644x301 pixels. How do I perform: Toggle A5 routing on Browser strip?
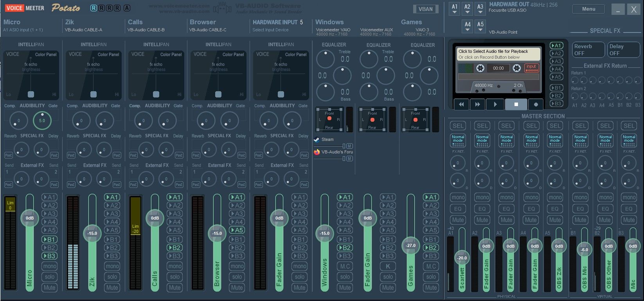pyautogui.click(x=237, y=230)
